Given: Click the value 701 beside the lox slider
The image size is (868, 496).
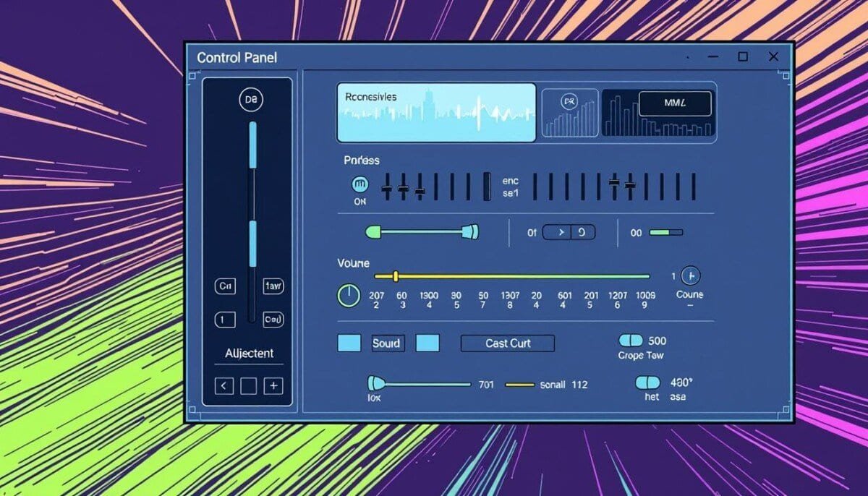Looking at the screenshot, I should [x=486, y=385].
